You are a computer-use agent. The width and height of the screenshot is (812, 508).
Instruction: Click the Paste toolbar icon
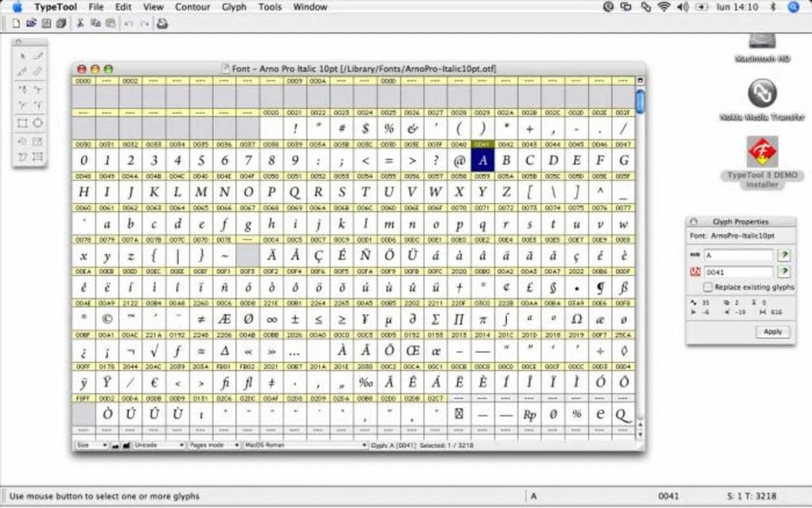pos(111,23)
